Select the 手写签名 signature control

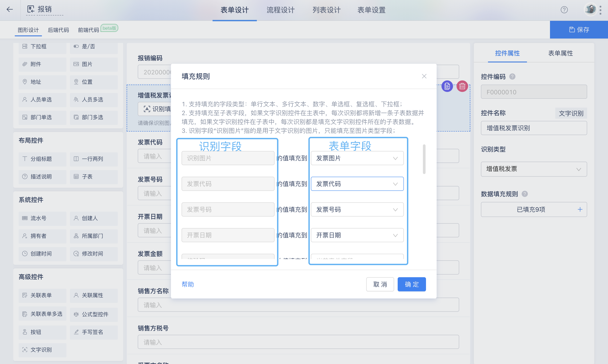tap(94, 332)
